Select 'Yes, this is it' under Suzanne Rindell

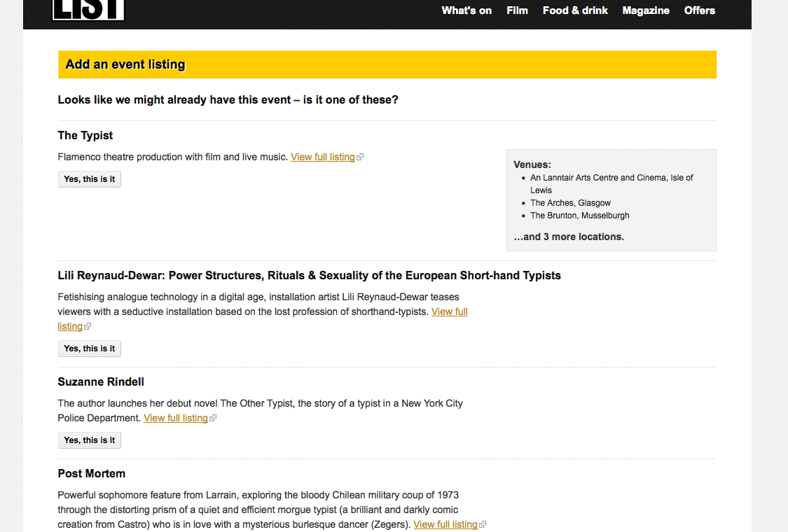click(x=90, y=440)
